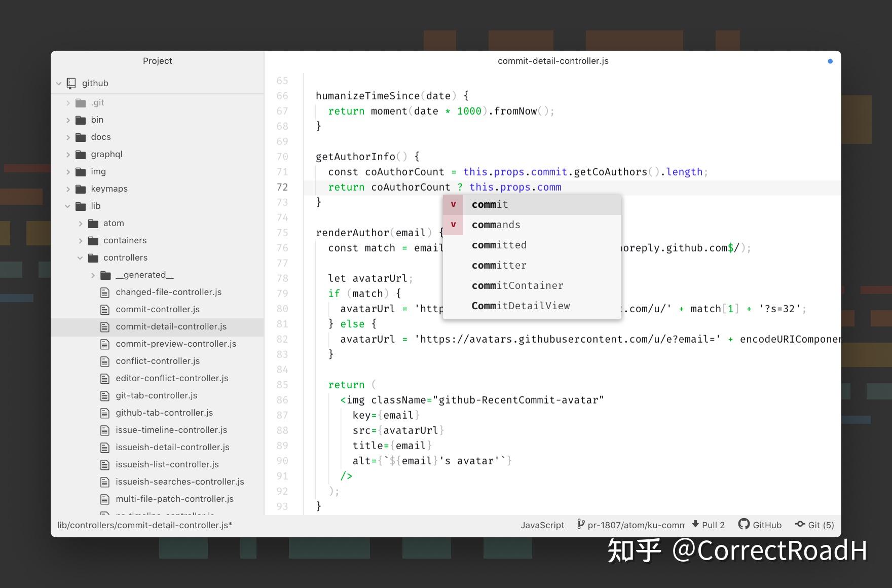The image size is (892, 588).
Task: Click the folder icon for keymaps
Action: coord(81,189)
